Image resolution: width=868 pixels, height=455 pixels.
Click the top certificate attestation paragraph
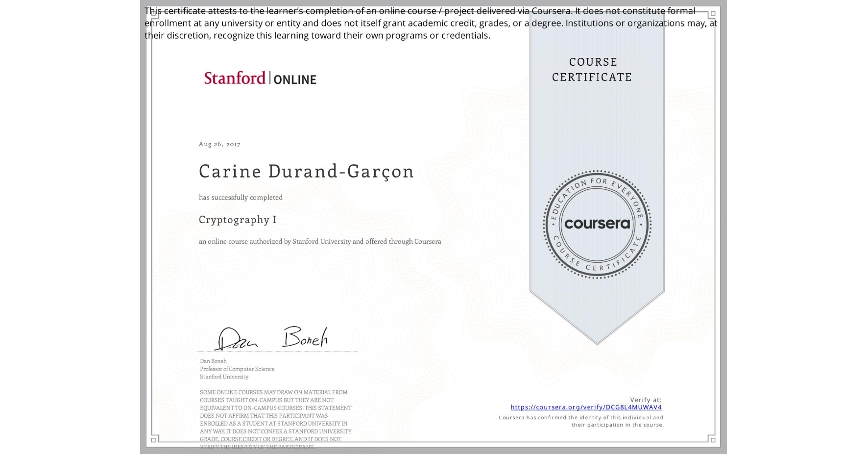pos(431,23)
